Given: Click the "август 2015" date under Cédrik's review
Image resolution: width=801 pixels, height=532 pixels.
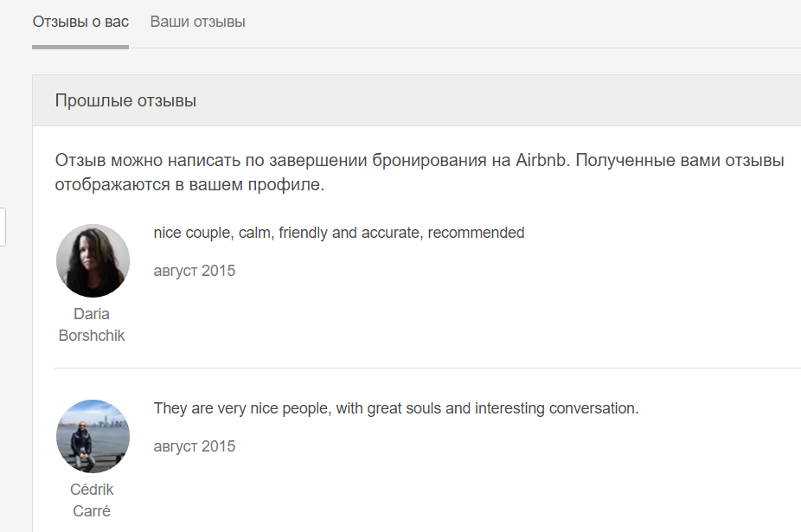Looking at the screenshot, I should pyautogui.click(x=194, y=446).
